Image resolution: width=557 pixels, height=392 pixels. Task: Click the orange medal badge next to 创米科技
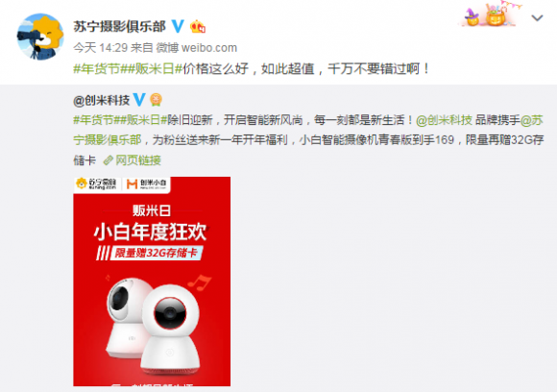coord(156,100)
